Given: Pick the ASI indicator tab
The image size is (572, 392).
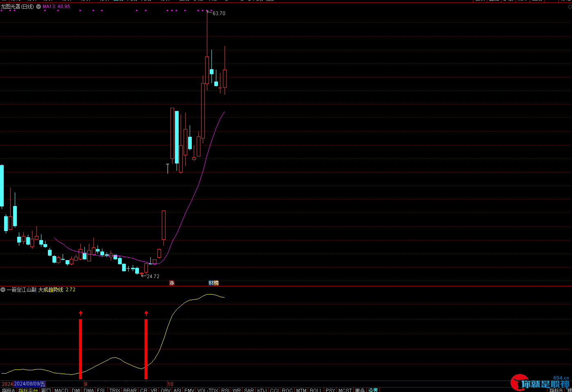Looking at the screenshot, I should tap(177, 390).
